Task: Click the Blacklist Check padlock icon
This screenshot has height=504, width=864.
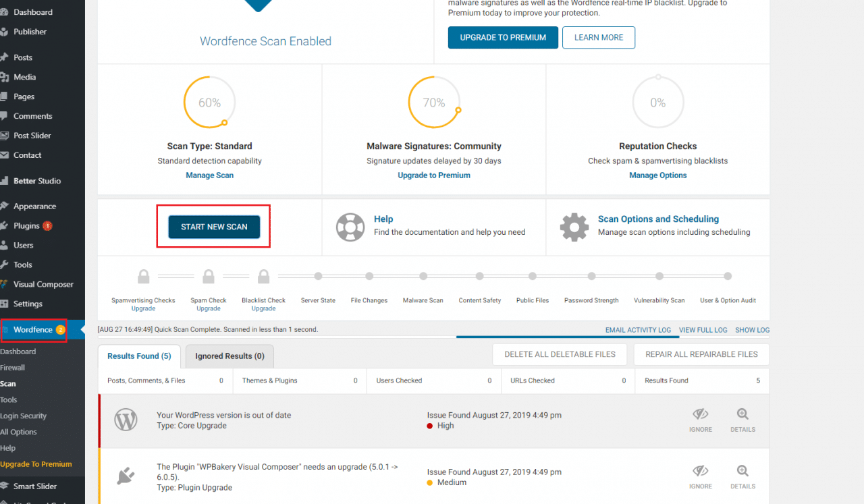Action: [x=263, y=276]
